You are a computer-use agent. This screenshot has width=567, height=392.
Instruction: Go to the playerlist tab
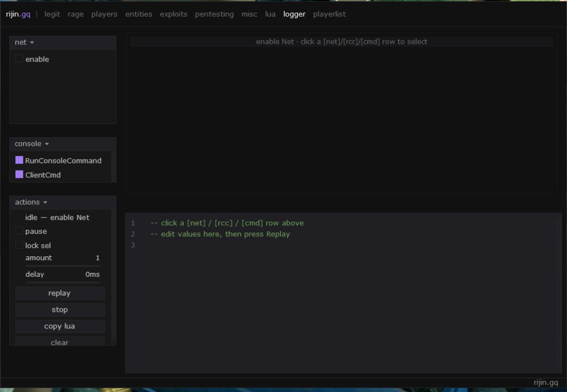[x=329, y=14]
